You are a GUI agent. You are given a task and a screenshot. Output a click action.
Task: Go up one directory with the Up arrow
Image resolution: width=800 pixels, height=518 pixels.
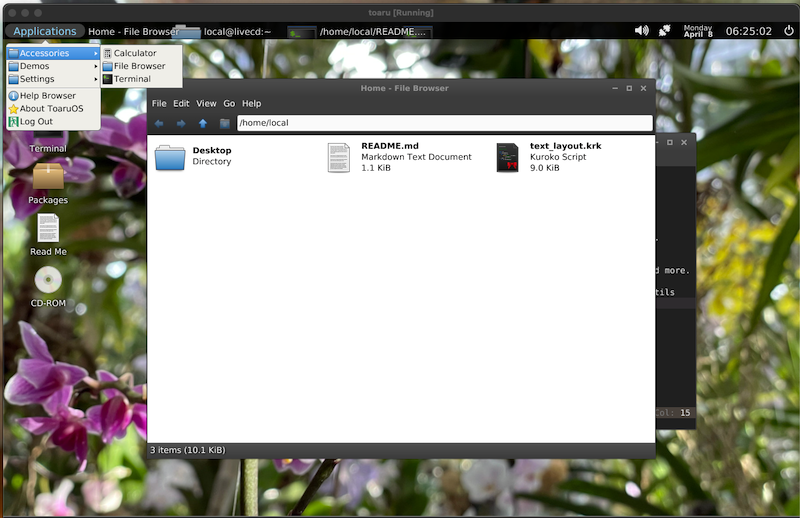[203, 124]
